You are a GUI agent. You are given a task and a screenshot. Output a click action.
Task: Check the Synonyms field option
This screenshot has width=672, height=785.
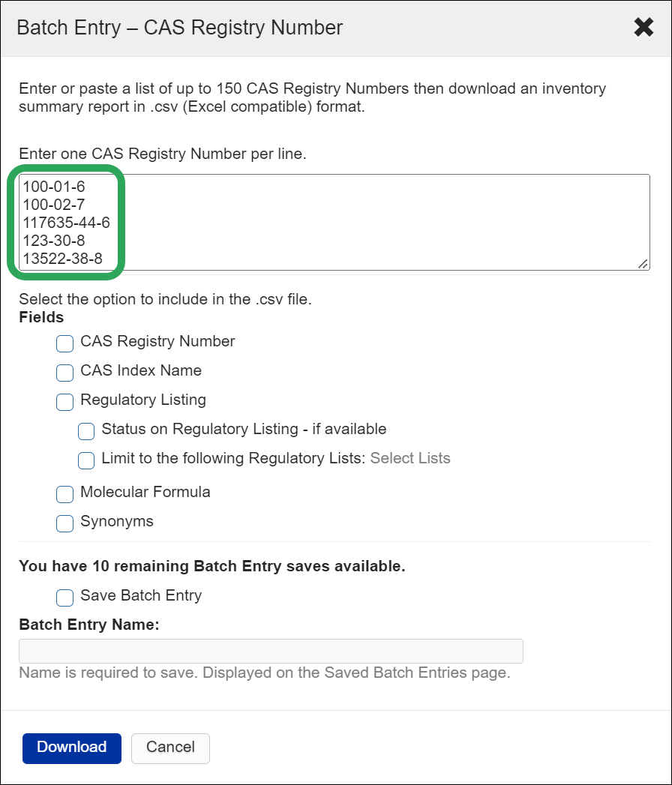65,523
